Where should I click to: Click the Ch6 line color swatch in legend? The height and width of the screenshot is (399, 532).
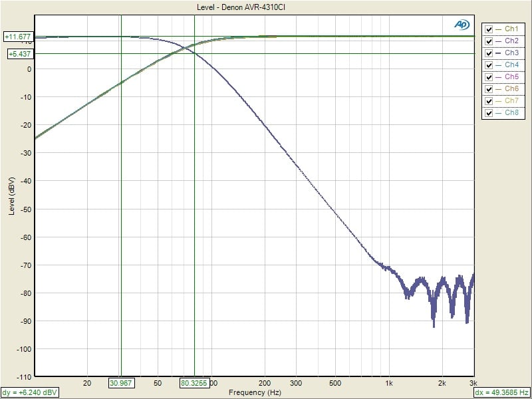(x=499, y=89)
